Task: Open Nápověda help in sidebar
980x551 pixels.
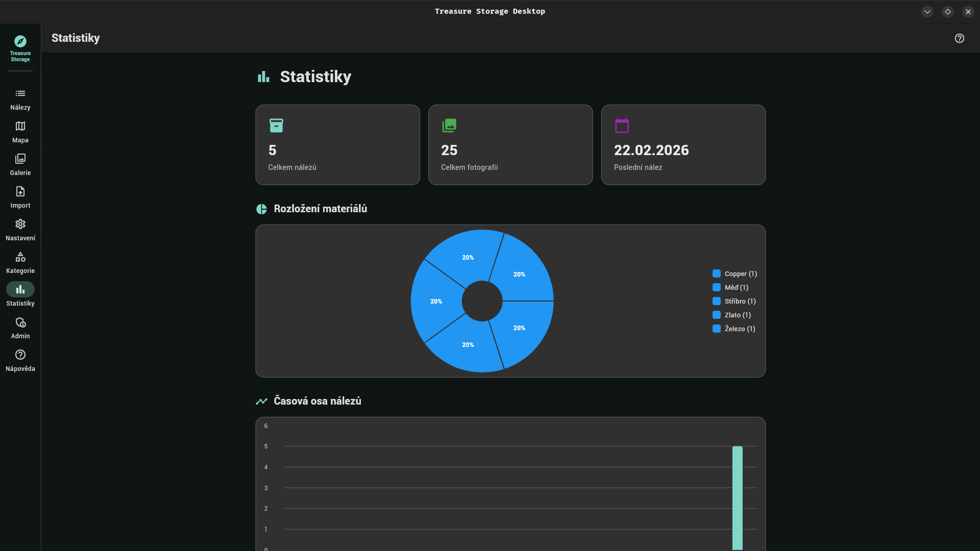Action: click(x=20, y=355)
